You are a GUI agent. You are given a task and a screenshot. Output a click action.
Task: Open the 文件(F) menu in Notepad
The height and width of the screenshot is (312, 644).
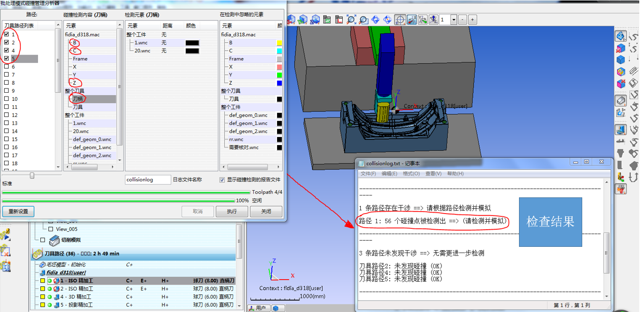[368, 174]
